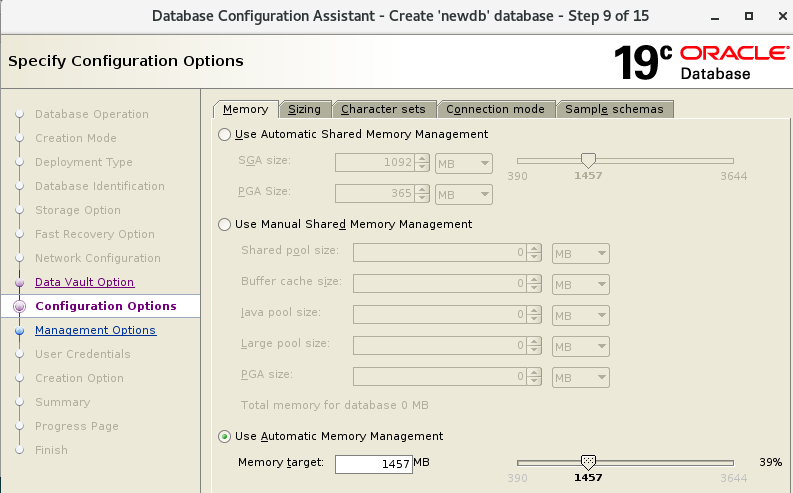Click the 39% memory percentage label
The height and width of the screenshot is (493, 793).
pyautogui.click(x=771, y=462)
